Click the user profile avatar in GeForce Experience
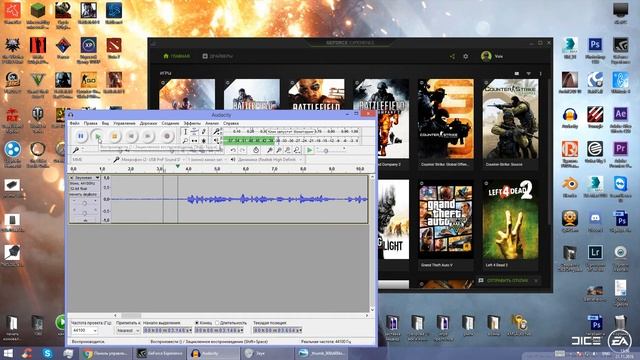The image size is (640, 360). [486, 56]
